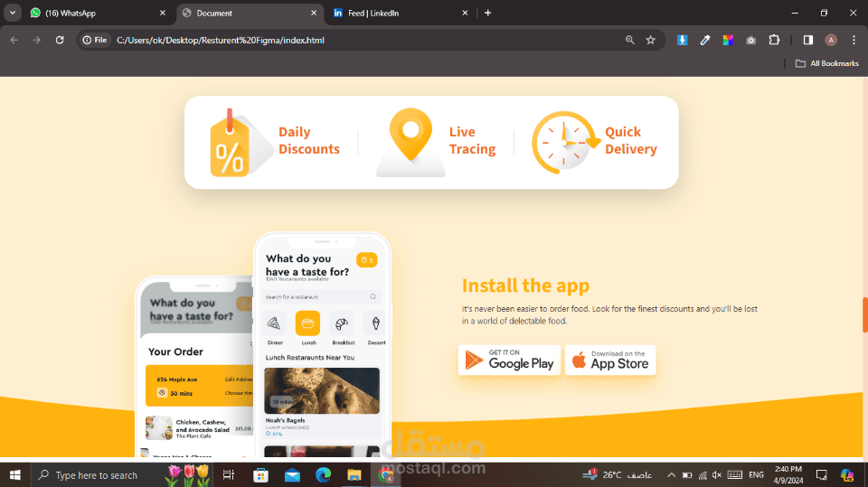The width and height of the screenshot is (868, 487).
Task: Open the Feed | LinkedIn tab
Action: [401, 13]
